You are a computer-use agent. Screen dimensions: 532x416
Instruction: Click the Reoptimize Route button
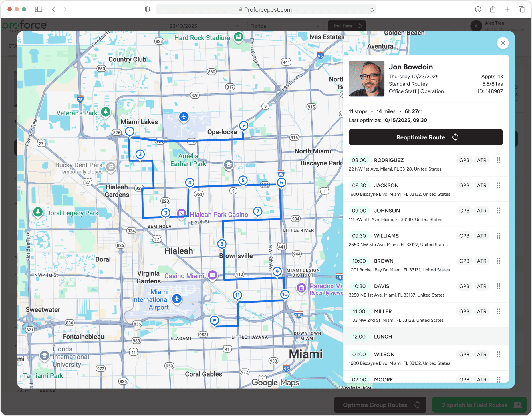[x=426, y=137]
